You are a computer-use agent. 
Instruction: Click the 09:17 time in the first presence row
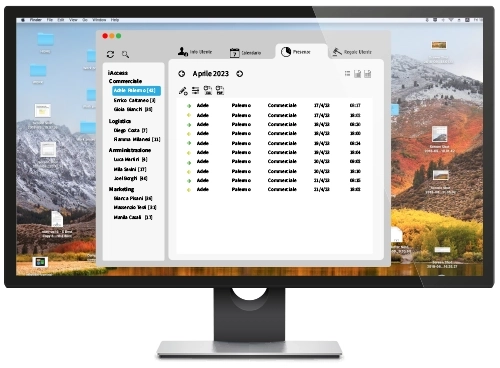355,105
